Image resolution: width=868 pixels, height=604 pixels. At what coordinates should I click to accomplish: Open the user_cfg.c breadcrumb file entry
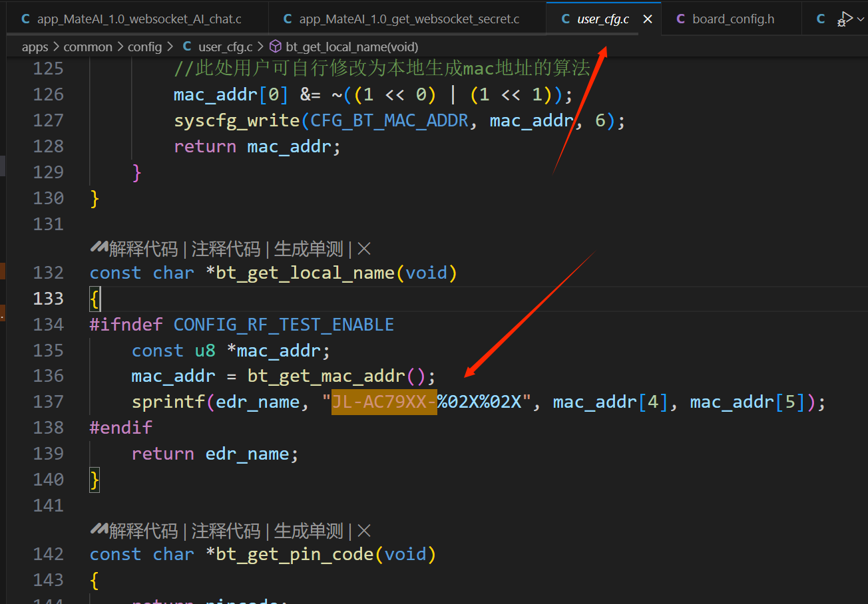click(x=225, y=47)
